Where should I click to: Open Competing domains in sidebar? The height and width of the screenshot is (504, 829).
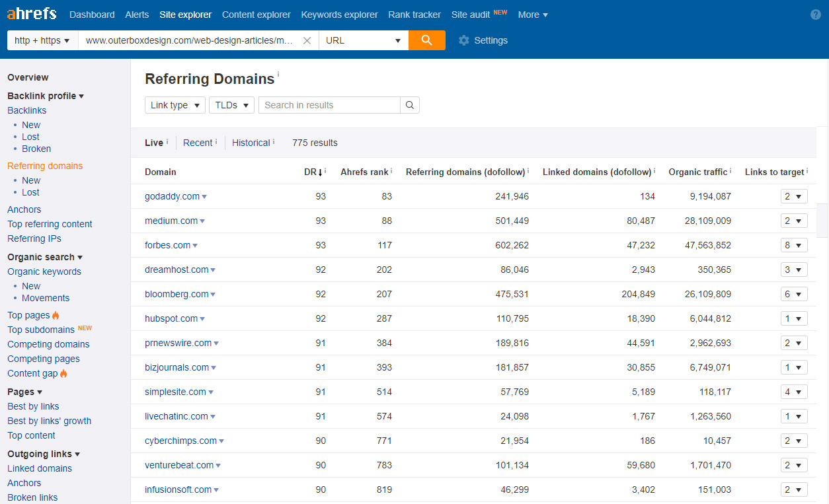[x=48, y=344]
